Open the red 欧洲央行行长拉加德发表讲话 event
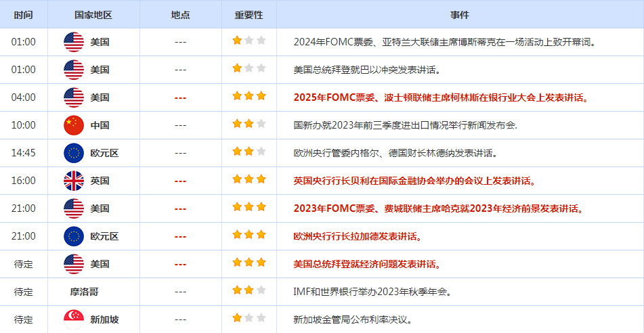Screen dimensions: 644x333 [360, 236]
